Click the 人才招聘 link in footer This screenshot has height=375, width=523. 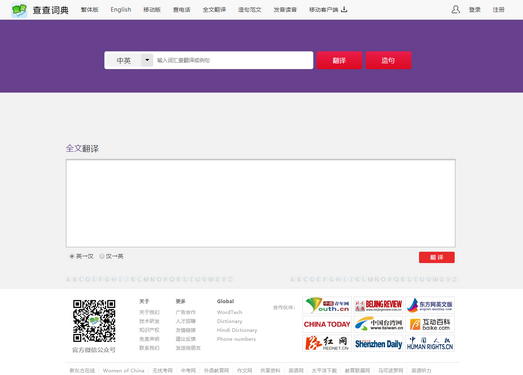click(185, 321)
